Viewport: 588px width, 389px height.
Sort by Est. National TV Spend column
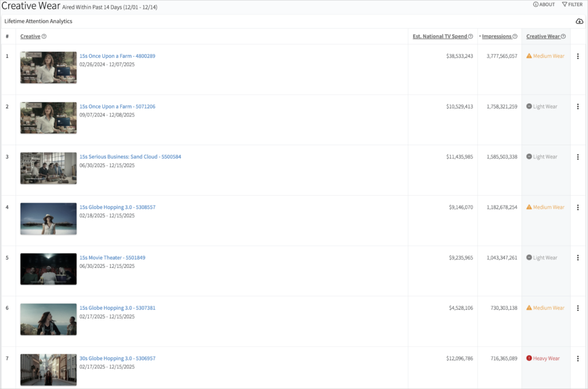pos(440,37)
